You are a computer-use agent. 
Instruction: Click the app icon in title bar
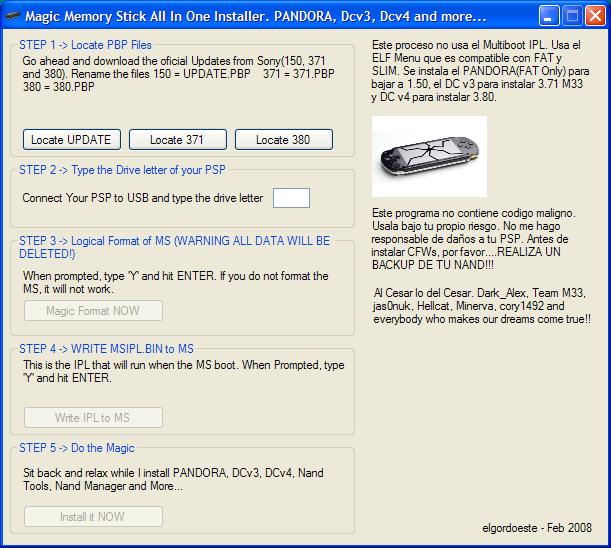(x=12, y=16)
